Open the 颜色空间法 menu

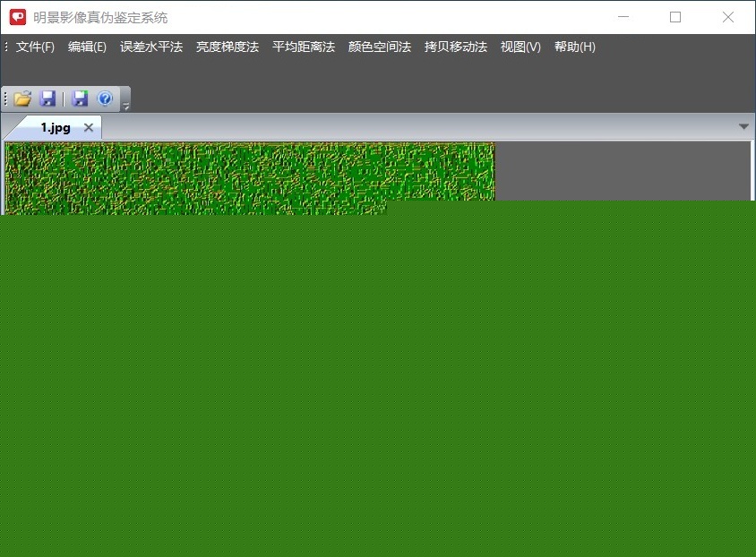coord(380,47)
